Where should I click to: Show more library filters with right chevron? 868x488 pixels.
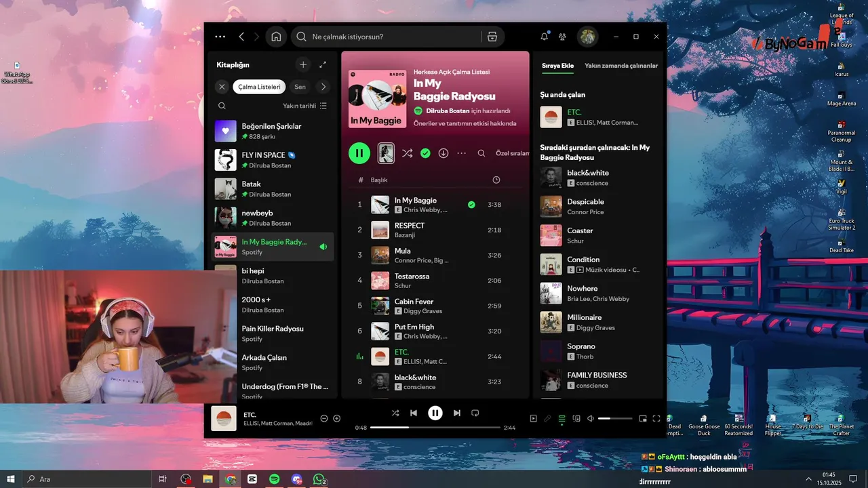(x=323, y=87)
